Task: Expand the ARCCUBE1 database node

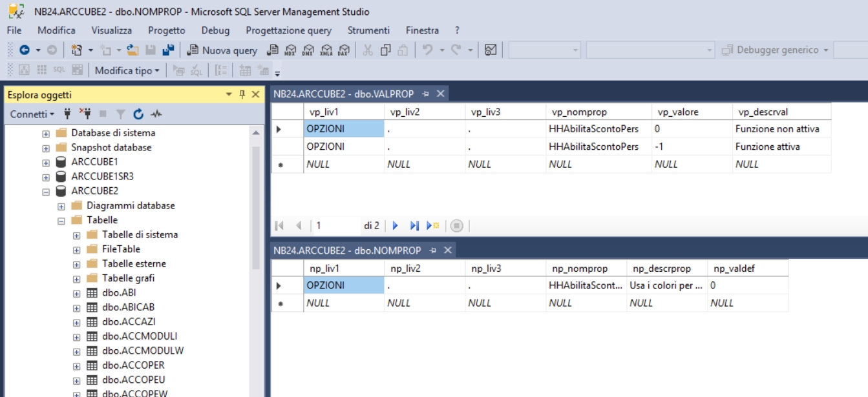Action: coord(46,162)
